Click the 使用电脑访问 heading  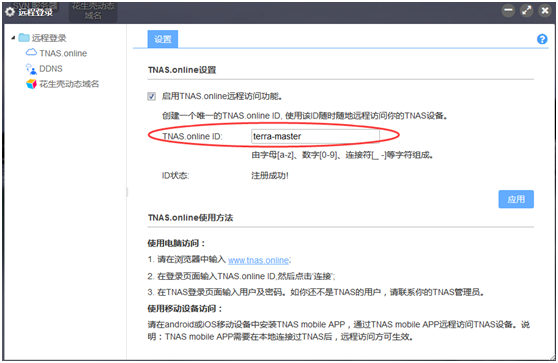tap(177, 243)
